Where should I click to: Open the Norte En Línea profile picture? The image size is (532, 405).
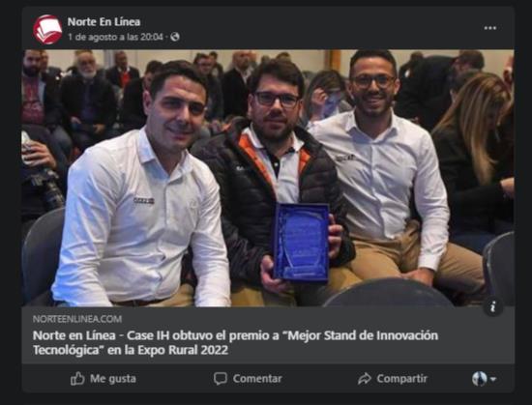pos(47,30)
